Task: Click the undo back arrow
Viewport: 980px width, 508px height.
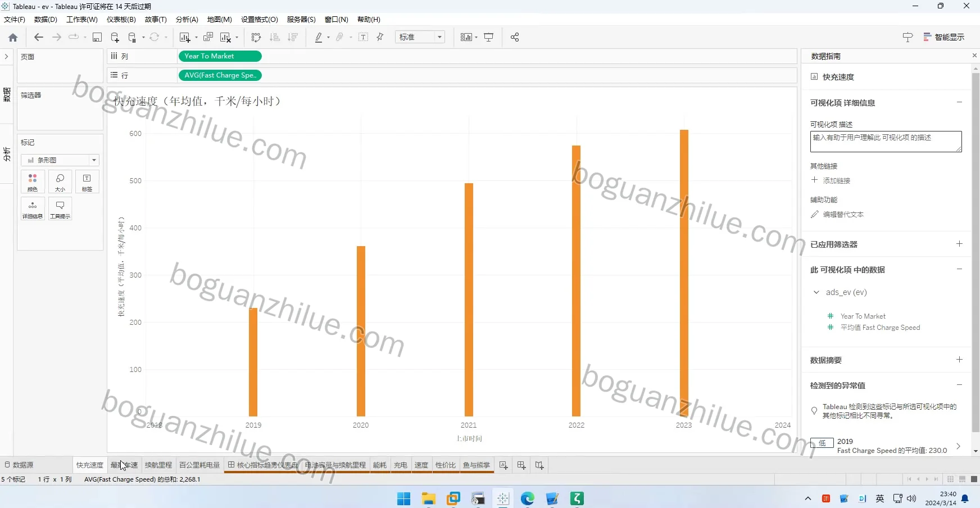Action: [38, 37]
